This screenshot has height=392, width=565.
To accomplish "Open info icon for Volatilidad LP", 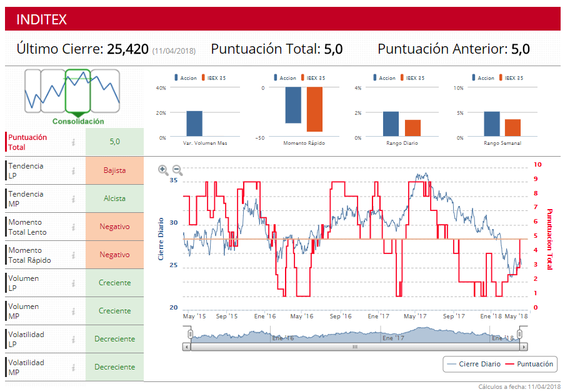I will [74, 339].
